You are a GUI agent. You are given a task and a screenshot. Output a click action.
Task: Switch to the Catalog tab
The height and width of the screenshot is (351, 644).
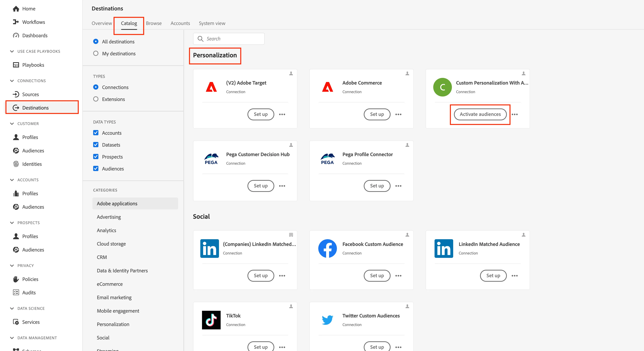pyautogui.click(x=129, y=23)
